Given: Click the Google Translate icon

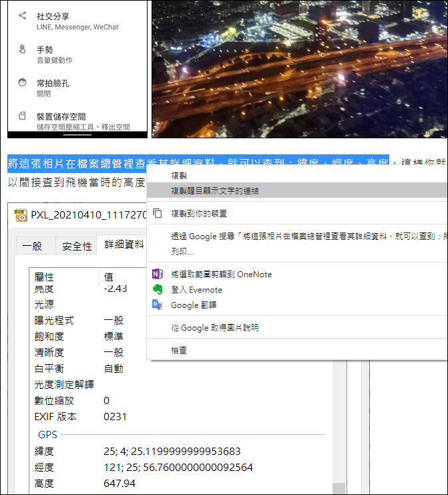Looking at the screenshot, I should pyautogui.click(x=158, y=305).
